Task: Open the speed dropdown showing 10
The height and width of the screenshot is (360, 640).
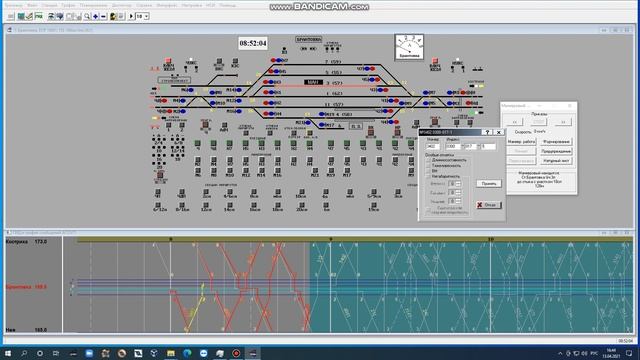Action: pos(146,16)
